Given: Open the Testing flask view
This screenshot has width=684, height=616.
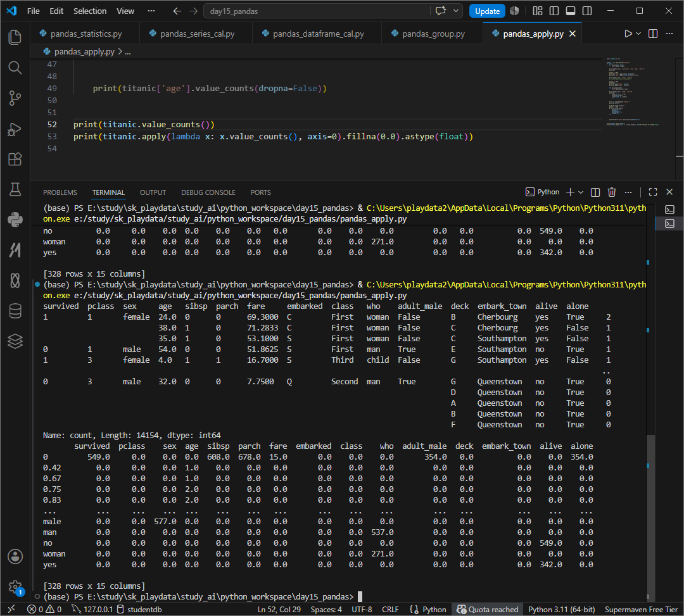Looking at the screenshot, I should [15, 189].
